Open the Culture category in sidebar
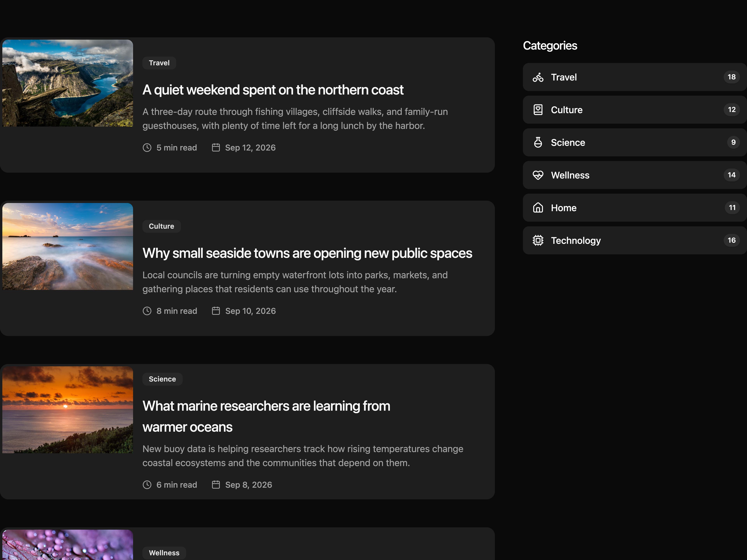The image size is (747, 560). point(635,110)
